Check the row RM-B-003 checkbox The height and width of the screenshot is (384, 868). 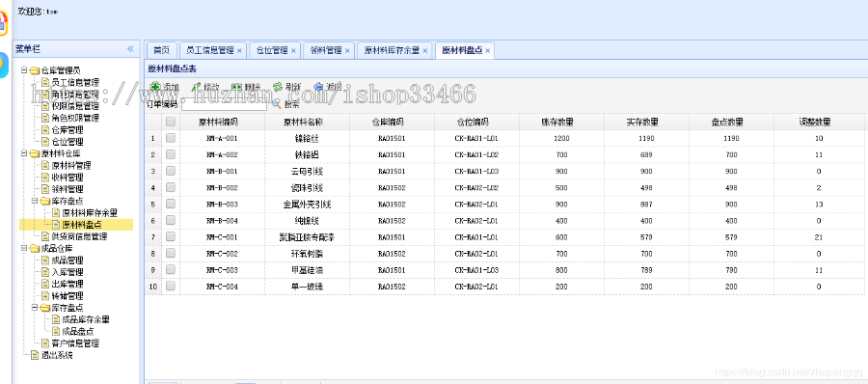[171, 204]
